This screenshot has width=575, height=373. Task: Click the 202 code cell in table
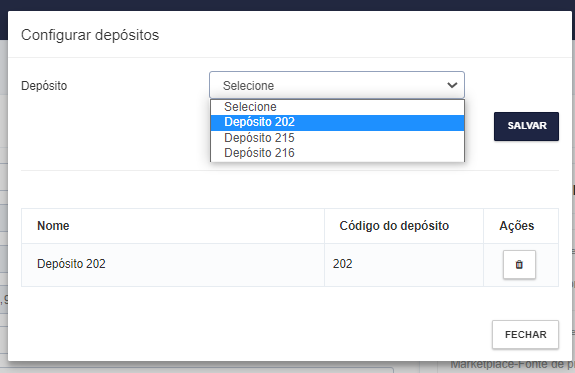coord(343,264)
